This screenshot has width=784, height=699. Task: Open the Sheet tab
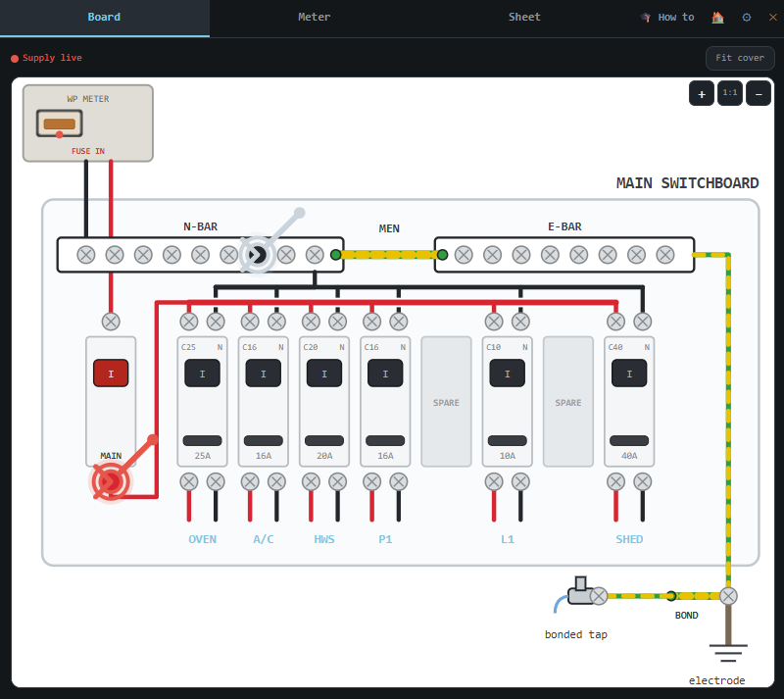pyautogui.click(x=524, y=17)
